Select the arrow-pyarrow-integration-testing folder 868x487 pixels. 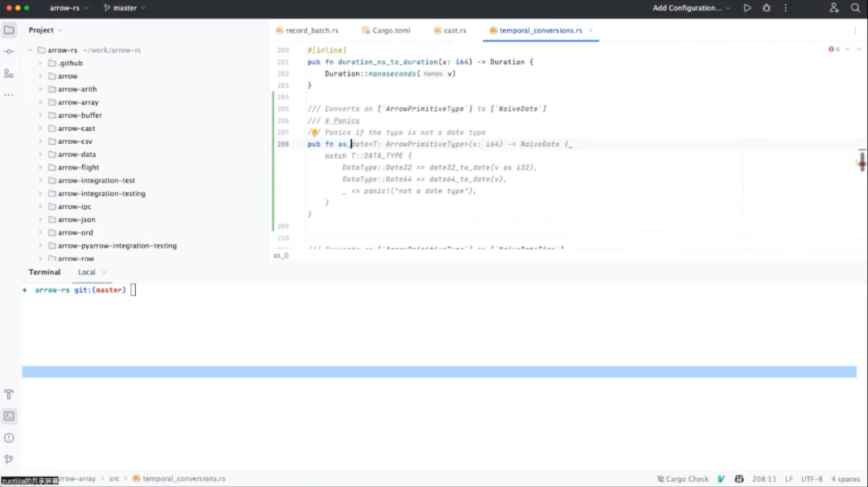point(117,246)
